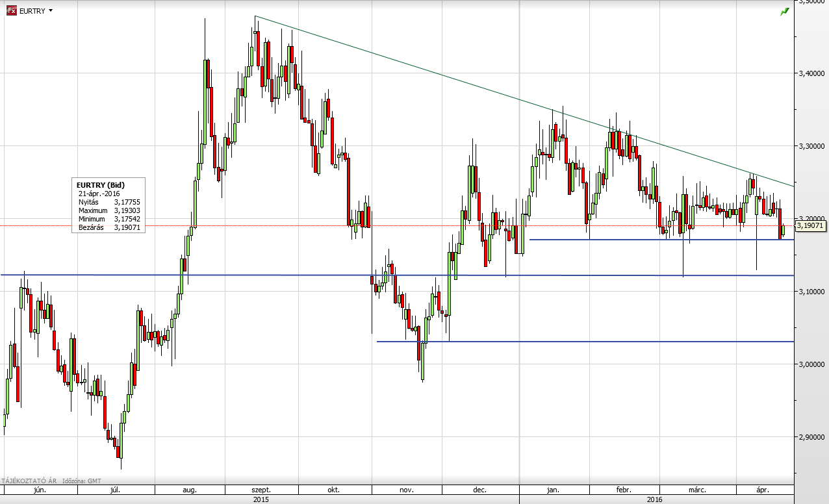Click the EURTRY (Bid) data box title
Screen dimensions: 829x504
tap(100, 185)
